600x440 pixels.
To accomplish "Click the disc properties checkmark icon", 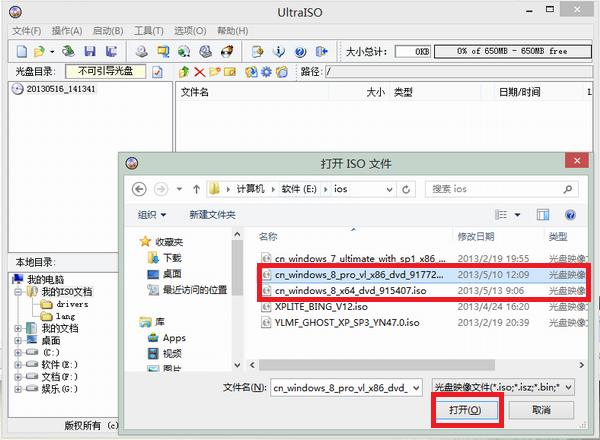I will (157, 72).
